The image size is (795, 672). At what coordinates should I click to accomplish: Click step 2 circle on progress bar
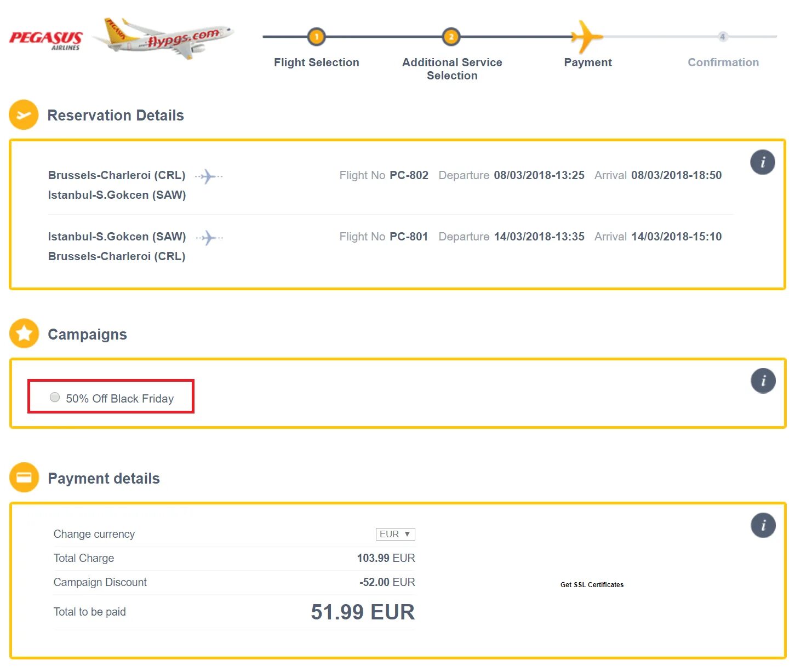tap(451, 37)
